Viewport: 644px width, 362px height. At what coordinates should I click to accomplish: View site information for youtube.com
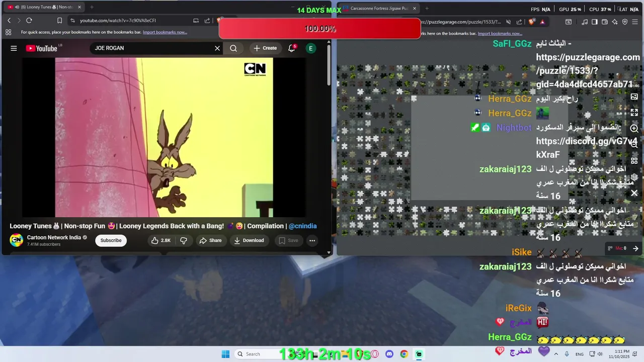[73, 21]
